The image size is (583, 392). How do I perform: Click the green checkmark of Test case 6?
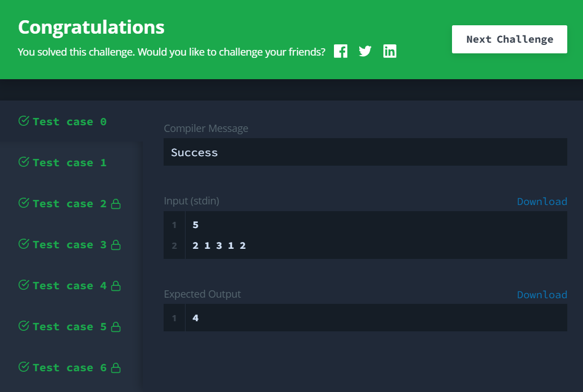pos(24,367)
